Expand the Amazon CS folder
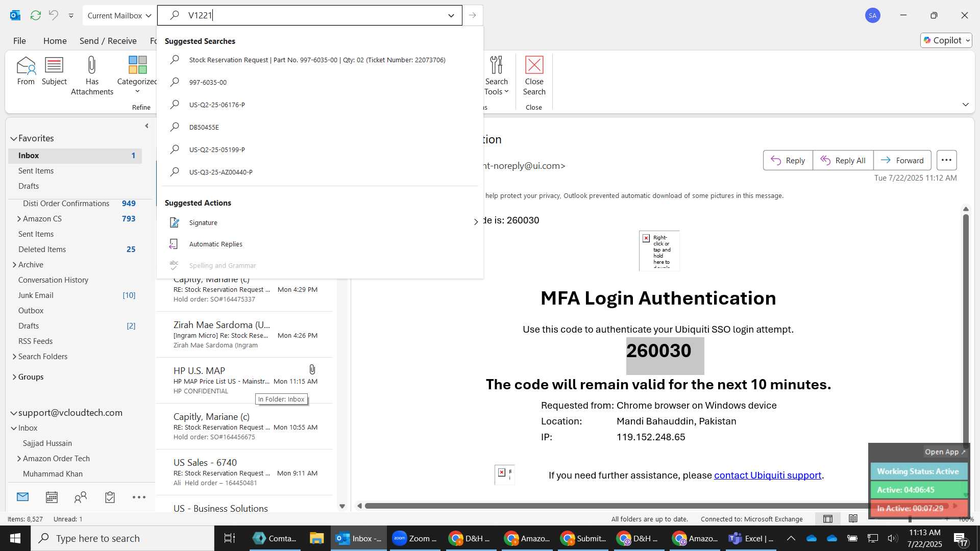This screenshot has height=551, width=980. point(19,219)
